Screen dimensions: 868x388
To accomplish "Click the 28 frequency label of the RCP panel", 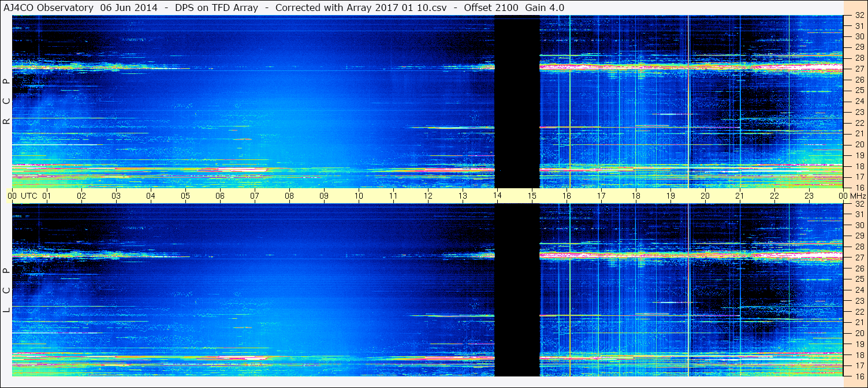I will (x=859, y=58).
